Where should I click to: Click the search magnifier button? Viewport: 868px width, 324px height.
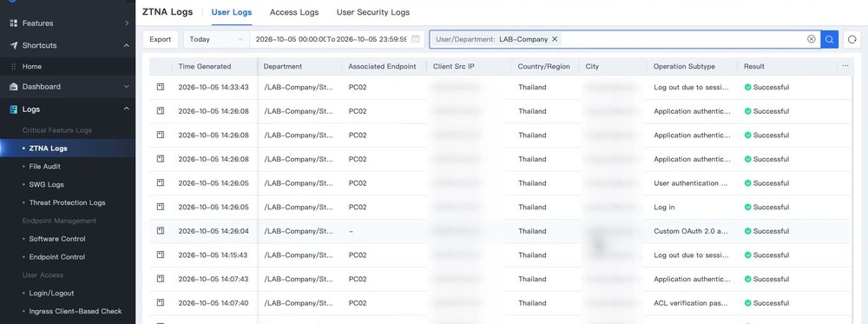point(829,39)
